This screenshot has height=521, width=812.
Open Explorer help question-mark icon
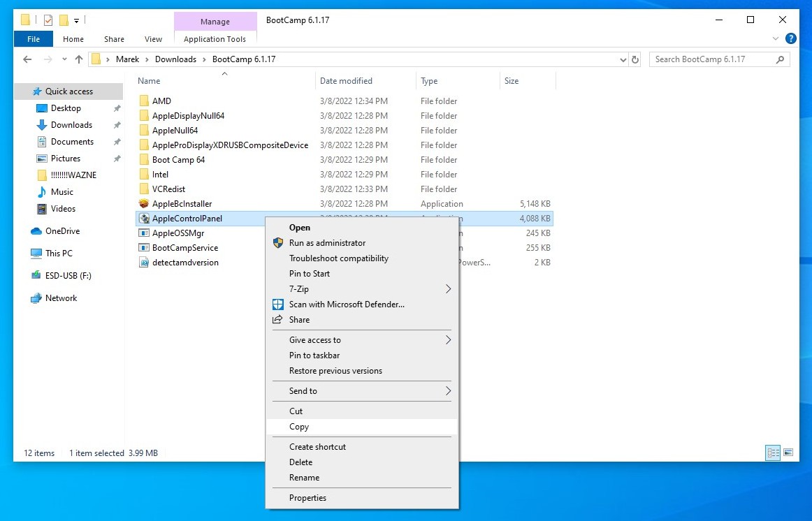(x=791, y=38)
